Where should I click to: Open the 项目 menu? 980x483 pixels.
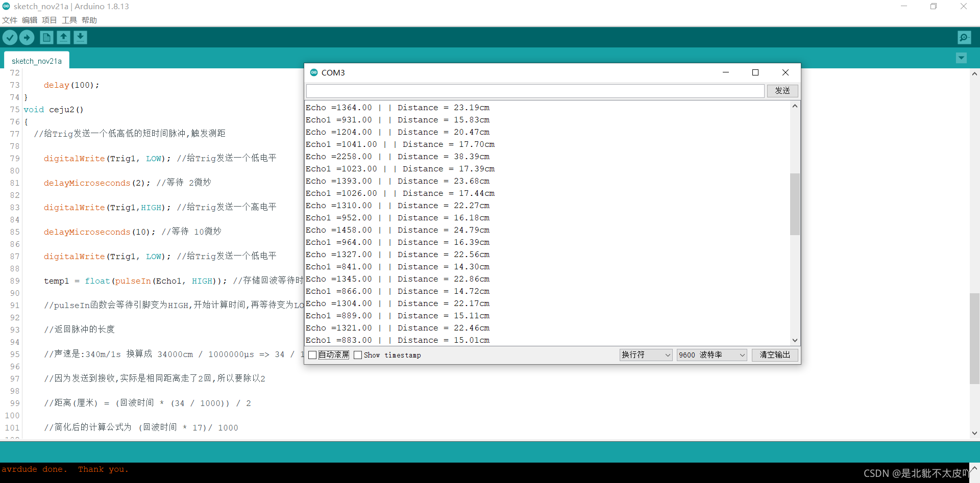[50, 20]
